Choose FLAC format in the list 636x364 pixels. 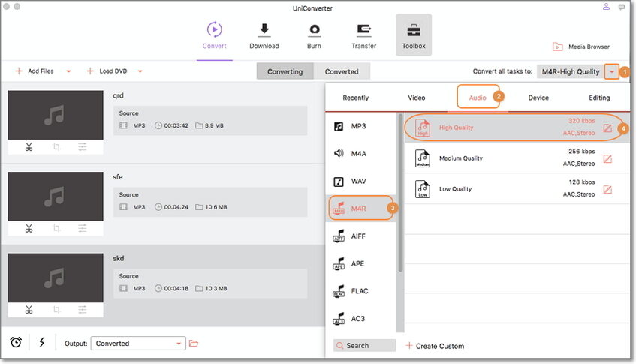[x=361, y=291]
